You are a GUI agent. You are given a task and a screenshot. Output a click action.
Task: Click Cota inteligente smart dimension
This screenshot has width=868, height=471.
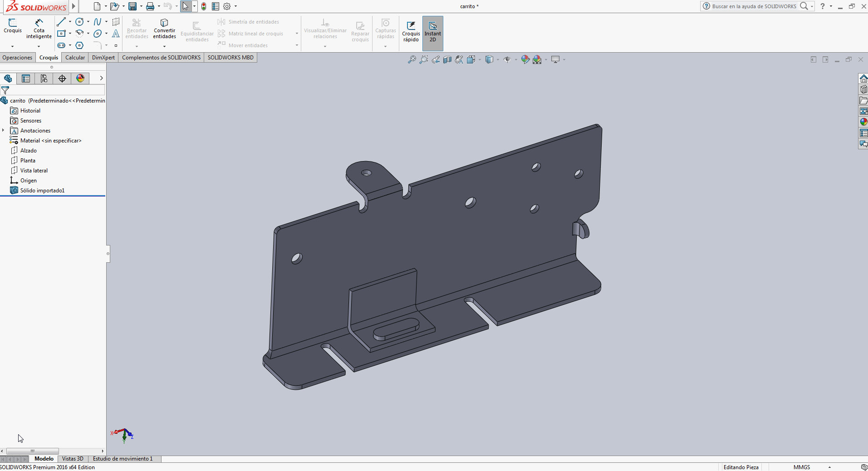click(39, 29)
